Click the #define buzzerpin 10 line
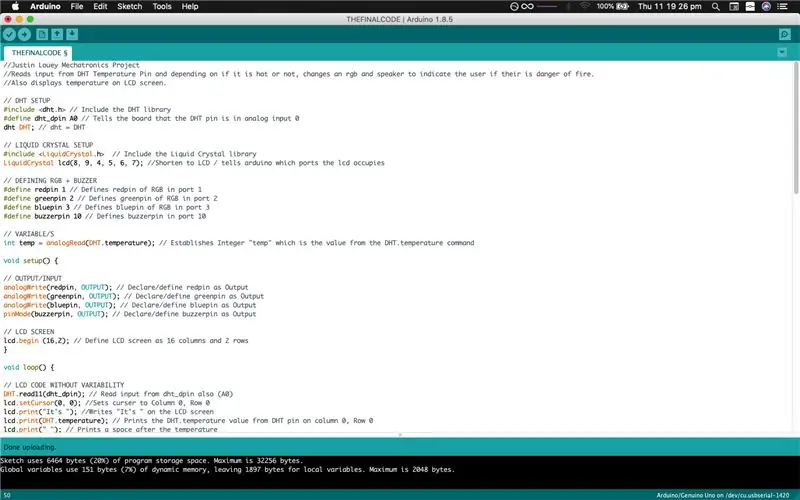This screenshot has height=500, width=800. pyautogui.click(x=105, y=216)
